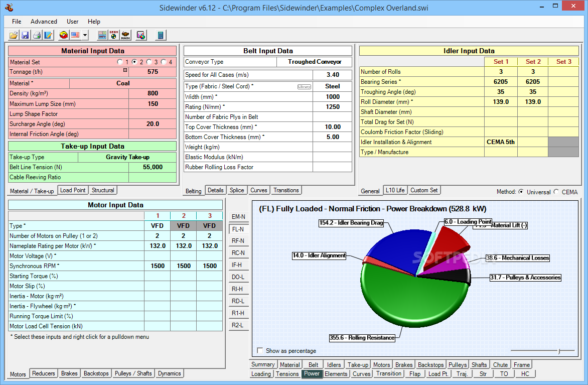Switch to the Structural tab

pyautogui.click(x=103, y=190)
